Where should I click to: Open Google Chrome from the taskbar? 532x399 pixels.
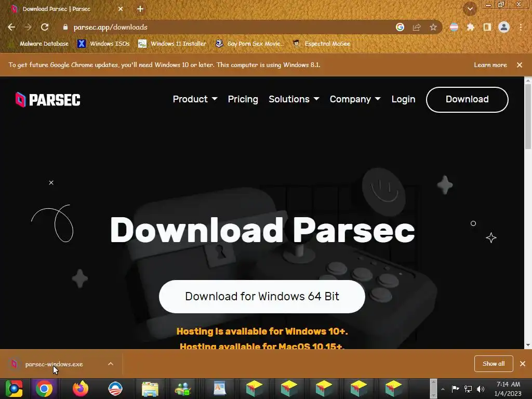44,389
